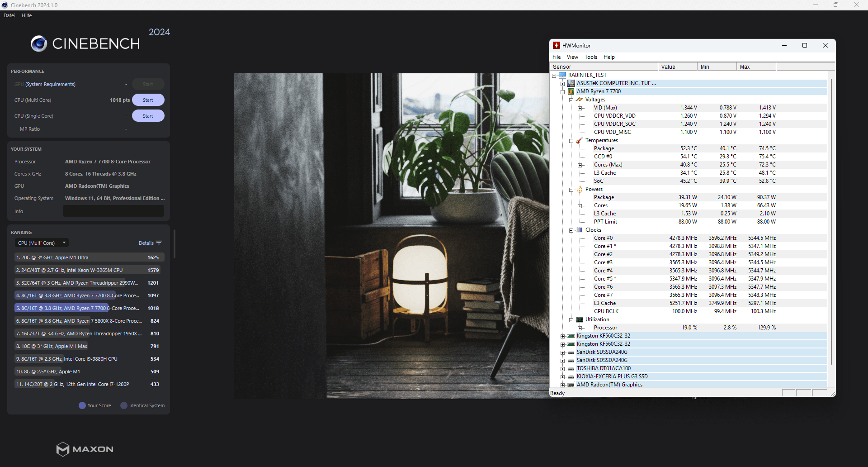Click the KIOXIA-EXCERIA PLUS G3 SSD drive icon

coord(571,376)
